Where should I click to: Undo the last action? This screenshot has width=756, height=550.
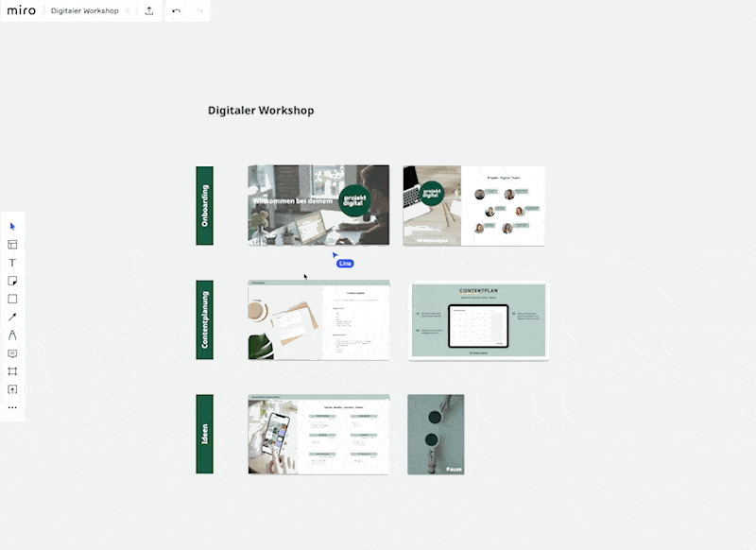(177, 10)
